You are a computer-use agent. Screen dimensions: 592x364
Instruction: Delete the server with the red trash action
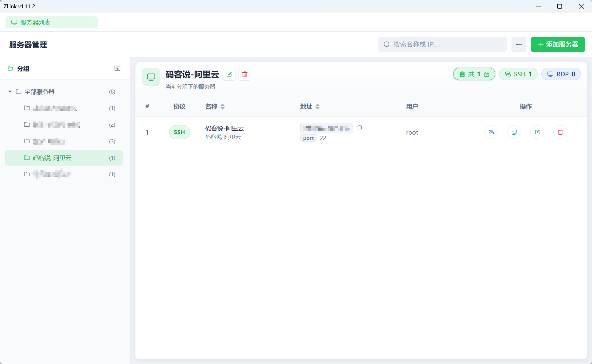pos(560,132)
